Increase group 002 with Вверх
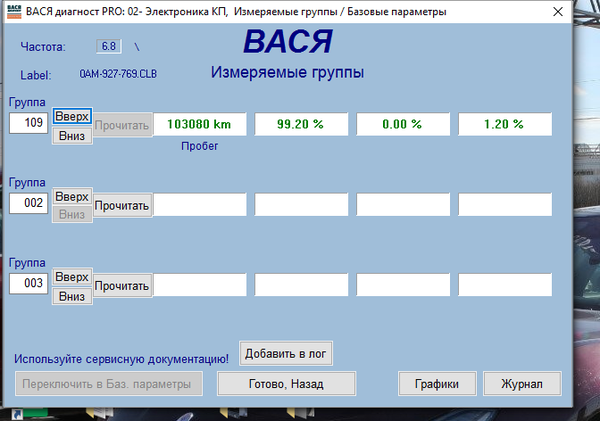This screenshot has width=600, height=421. point(72,197)
